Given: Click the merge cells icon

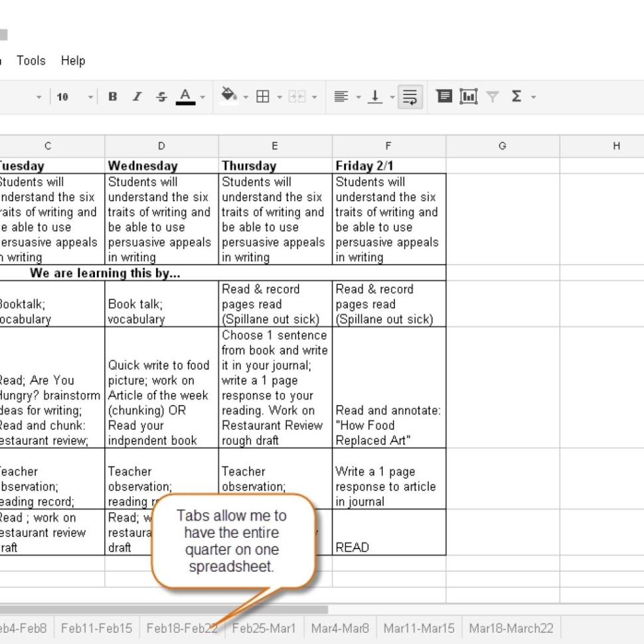Looking at the screenshot, I should [x=297, y=96].
